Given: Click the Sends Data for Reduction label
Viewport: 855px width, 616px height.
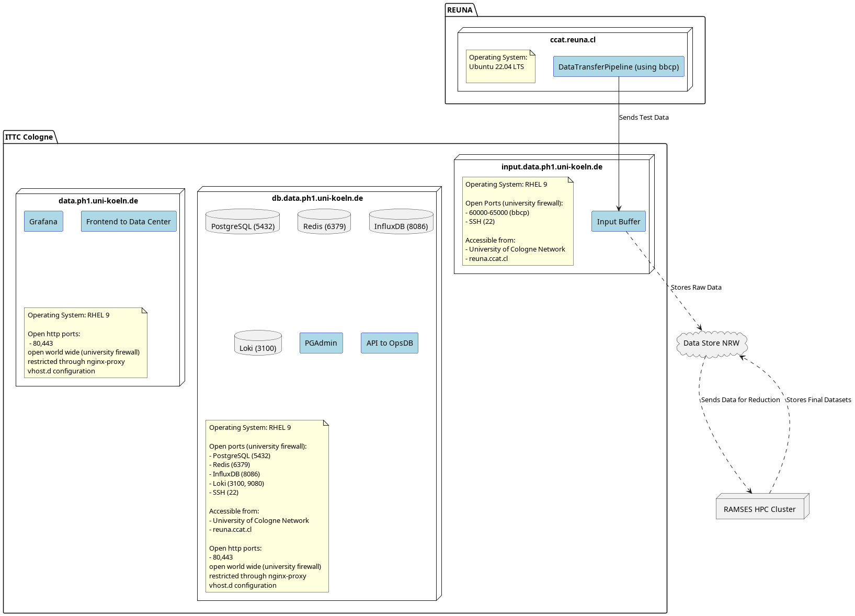Looking at the screenshot, I should click(740, 400).
